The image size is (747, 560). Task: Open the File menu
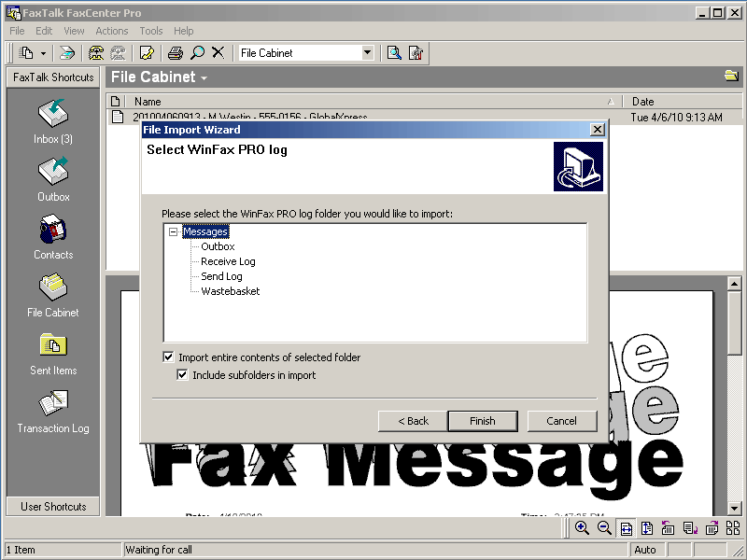17,31
